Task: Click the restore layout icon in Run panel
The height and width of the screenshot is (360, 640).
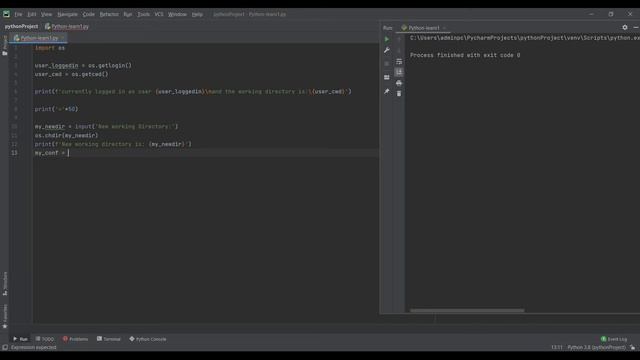Action: click(x=387, y=77)
